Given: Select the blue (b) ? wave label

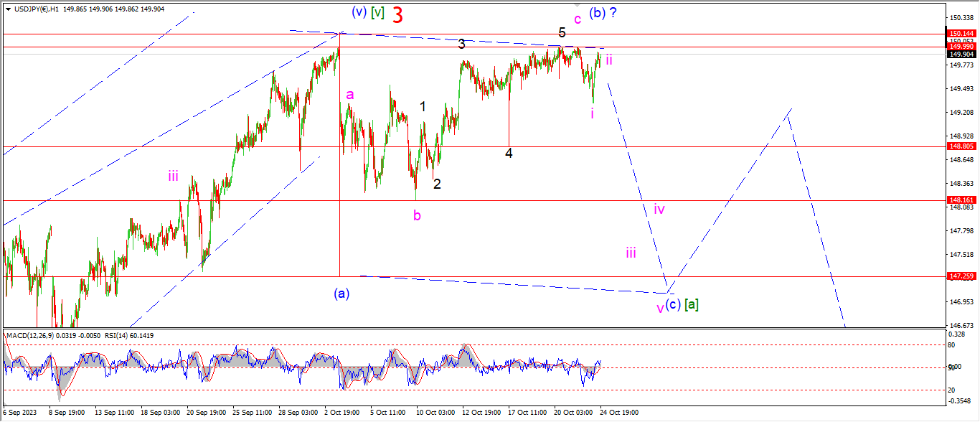Looking at the screenshot, I should pyautogui.click(x=603, y=13).
